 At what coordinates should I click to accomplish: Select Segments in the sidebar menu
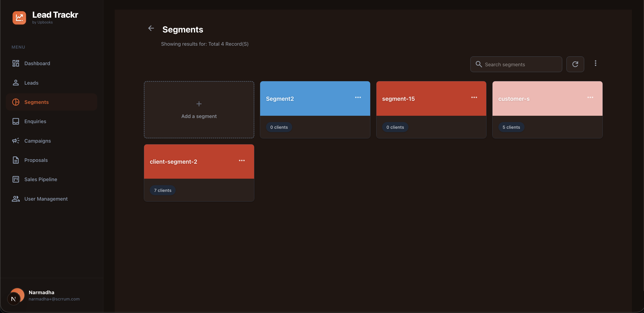pos(37,102)
